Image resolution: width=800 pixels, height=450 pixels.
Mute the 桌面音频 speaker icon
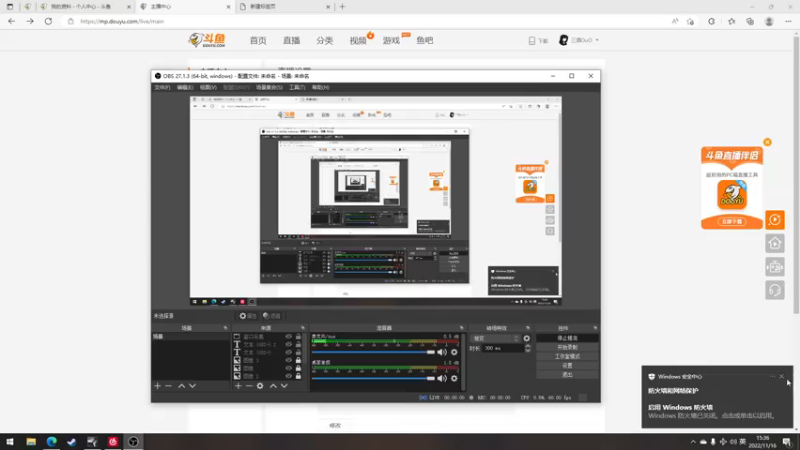442,379
